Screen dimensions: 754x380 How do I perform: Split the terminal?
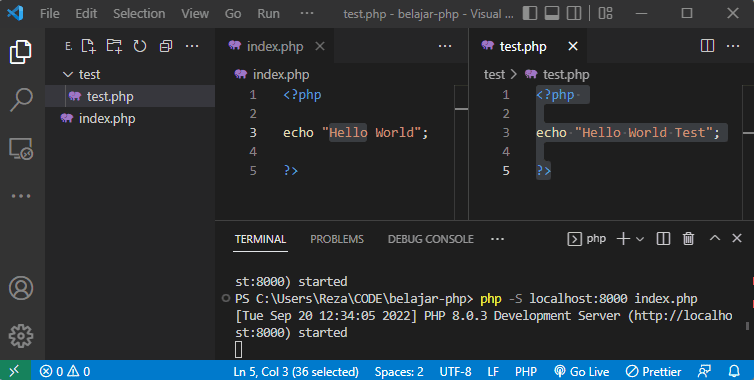(x=663, y=239)
